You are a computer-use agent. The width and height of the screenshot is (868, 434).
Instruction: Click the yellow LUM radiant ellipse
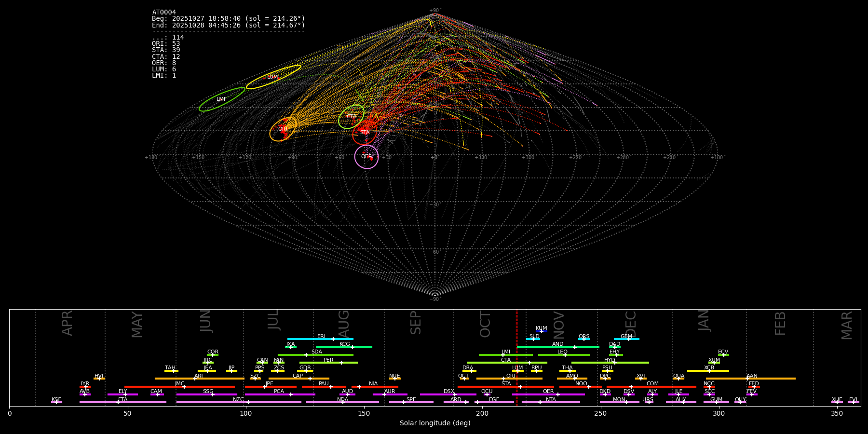[273, 77]
